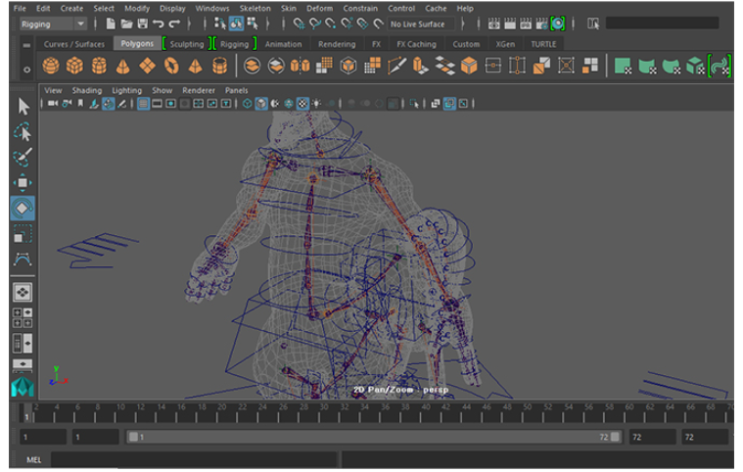Choose the Paint Selection tool
The image size is (743, 472).
pyautogui.click(x=22, y=157)
